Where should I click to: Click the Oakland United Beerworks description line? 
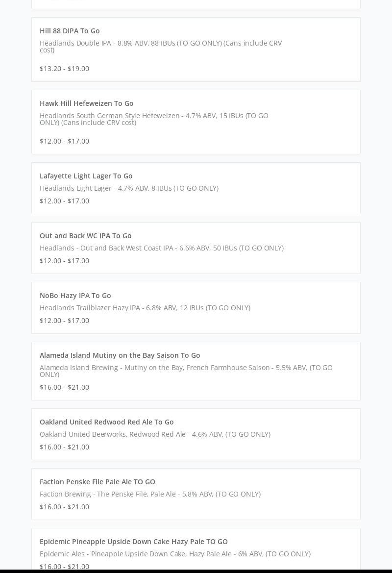[155, 434]
